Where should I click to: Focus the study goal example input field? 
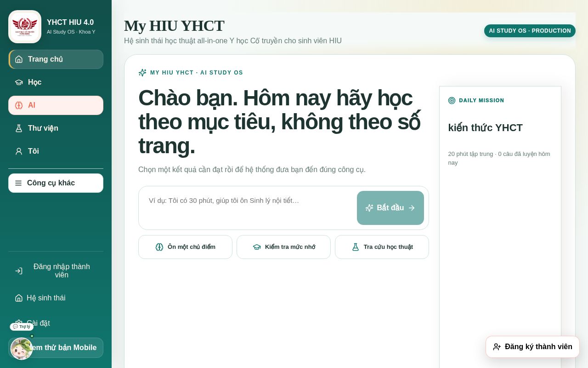(x=248, y=208)
